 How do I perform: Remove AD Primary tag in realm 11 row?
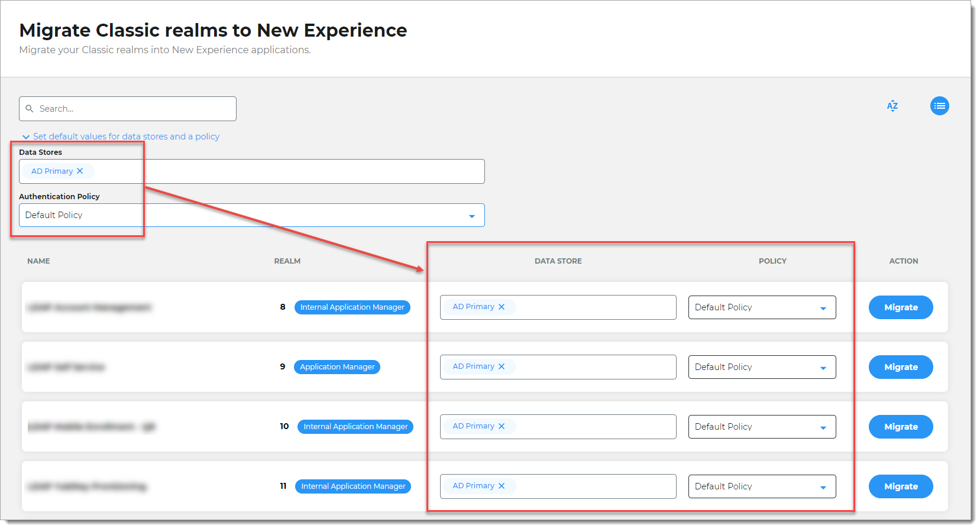[502, 486]
